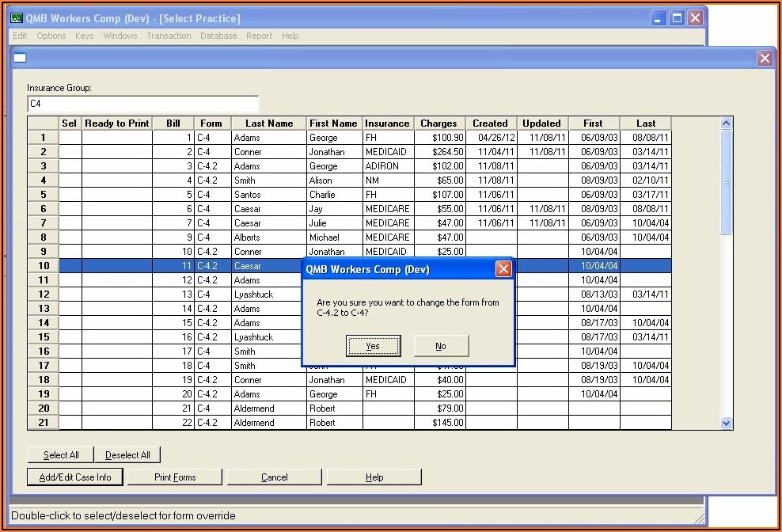Viewport: 782px width, 532px height.
Task: Toggle the Sel cell in row 1
Action: pyautogui.click(x=70, y=138)
